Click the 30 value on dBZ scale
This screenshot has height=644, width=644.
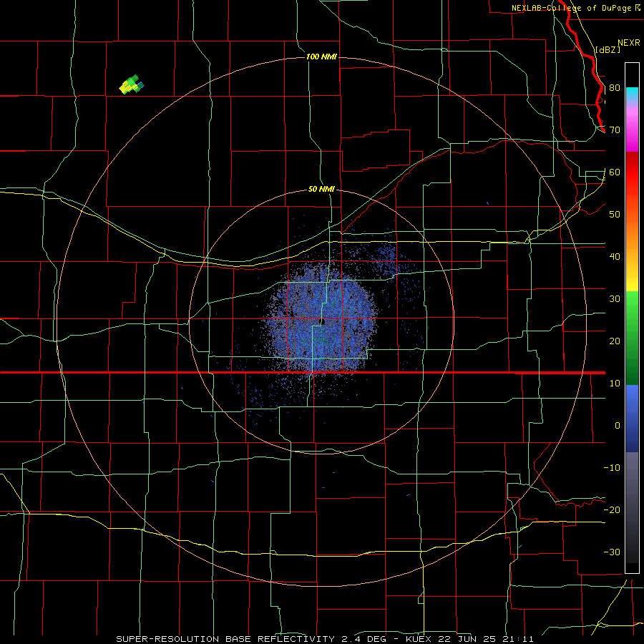coord(615,299)
